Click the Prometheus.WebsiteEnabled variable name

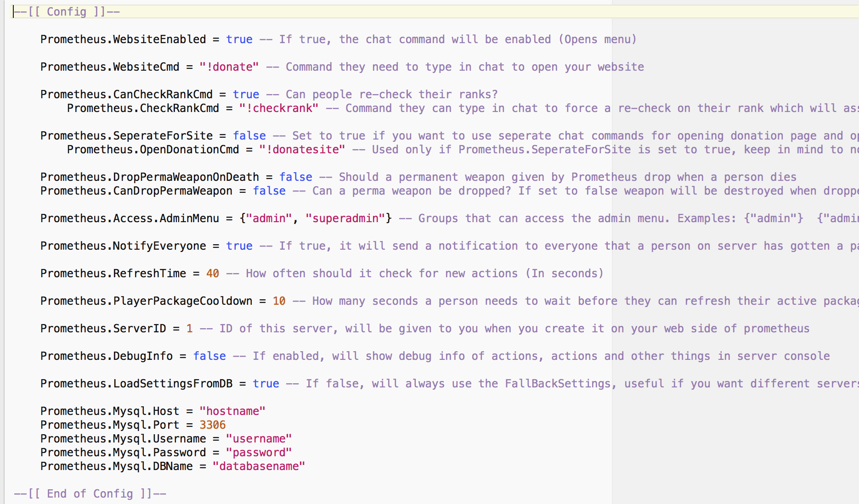[x=123, y=39]
